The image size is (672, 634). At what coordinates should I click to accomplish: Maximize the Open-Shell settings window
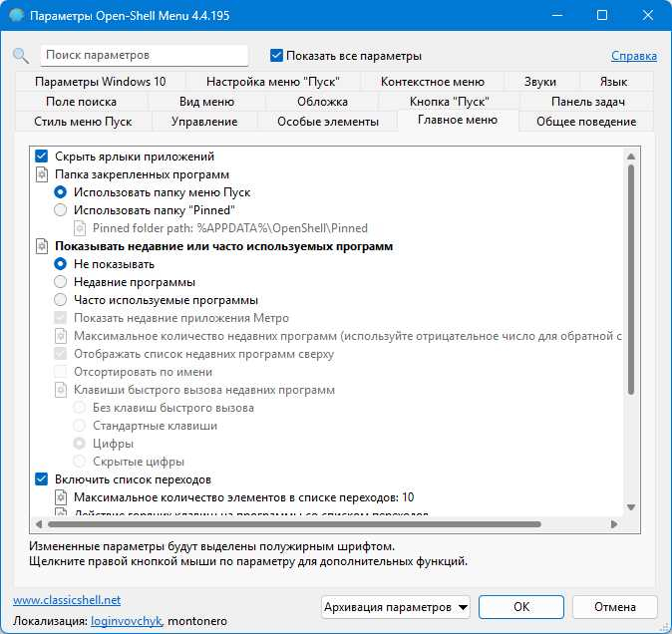point(602,15)
